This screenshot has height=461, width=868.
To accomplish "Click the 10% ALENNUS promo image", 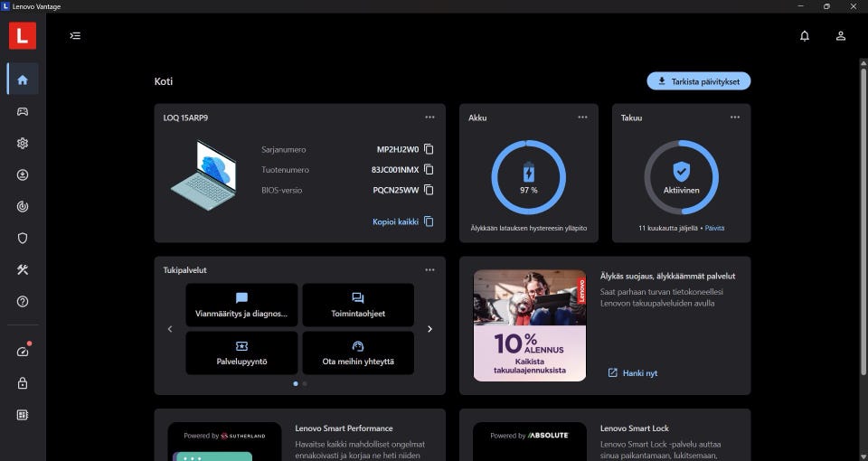I will tap(530, 325).
